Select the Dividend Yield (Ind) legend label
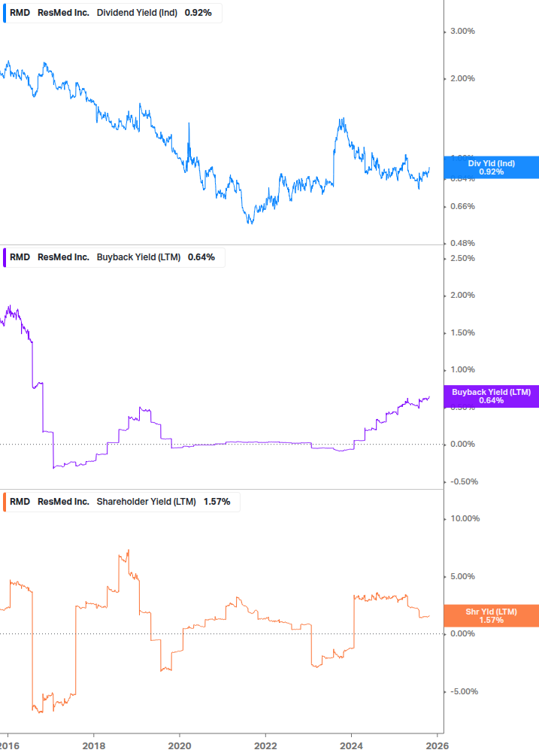The image size is (539, 756). click(137, 12)
